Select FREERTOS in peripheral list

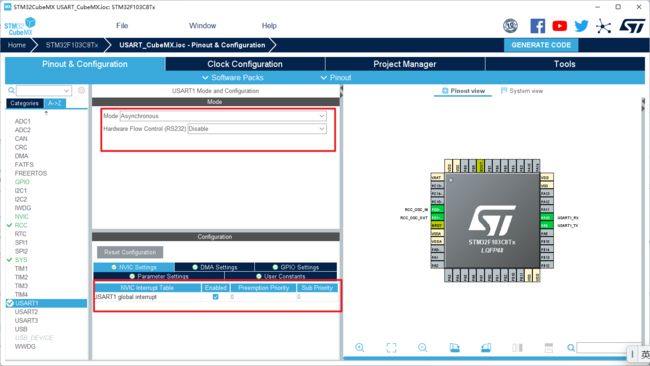click(x=31, y=173)
